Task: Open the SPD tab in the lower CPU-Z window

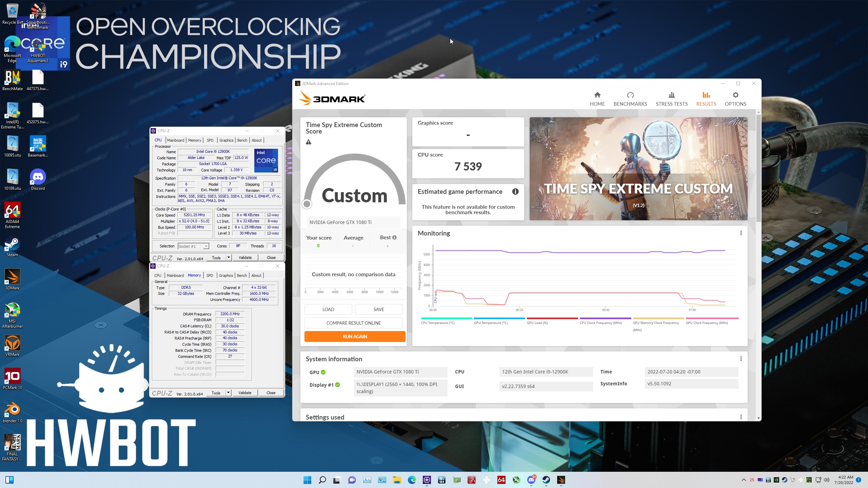Action: click(210, 276)
